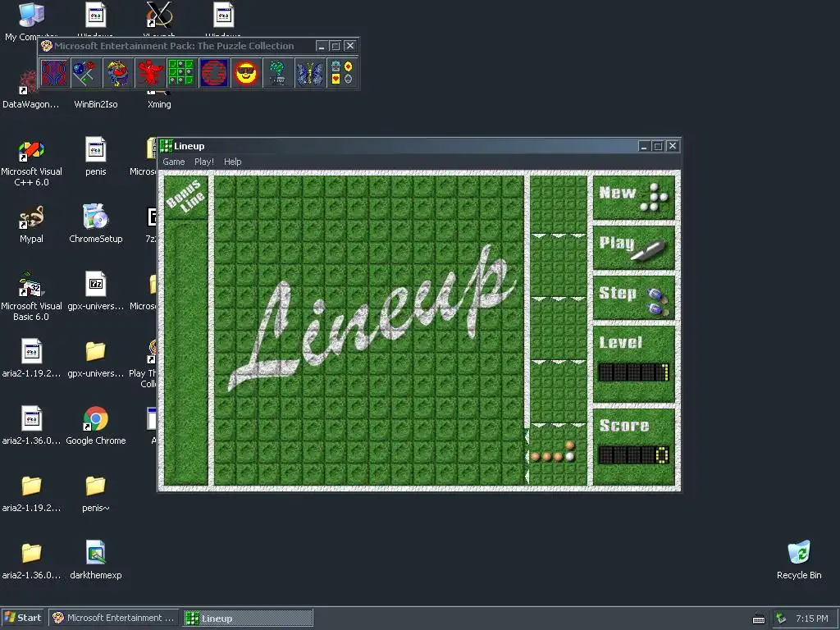Start a New game in Lineup
This screenshot has height=630, width=840.
pyautogui.click(x=634, y=197)
